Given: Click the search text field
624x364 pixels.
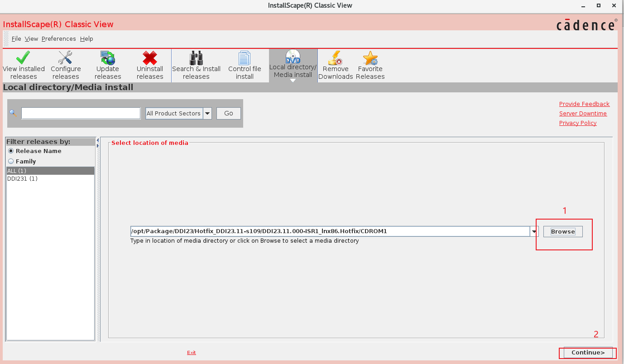Looking at the screenshot, I should (81, 114).
